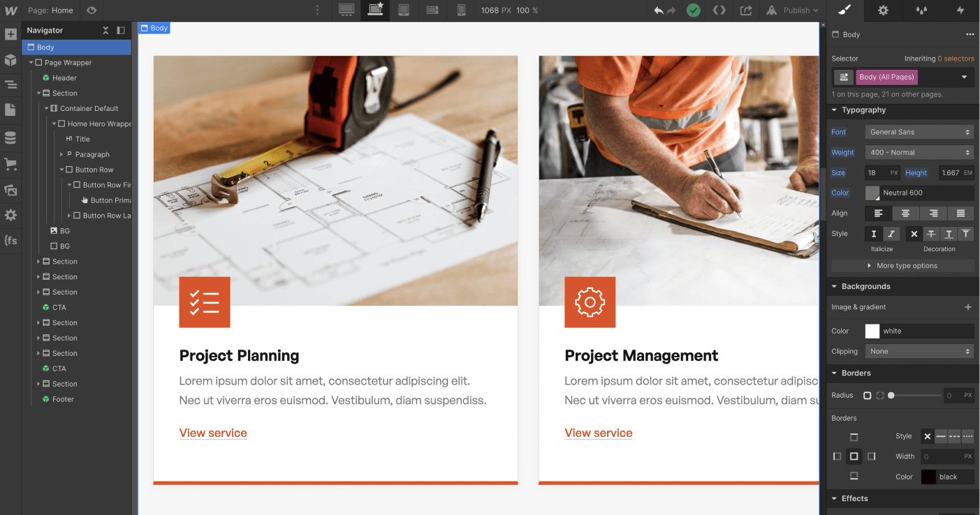Select the Footer layer in Navigator
Viewport: 980px width, 515px height.
pos(61,398)
